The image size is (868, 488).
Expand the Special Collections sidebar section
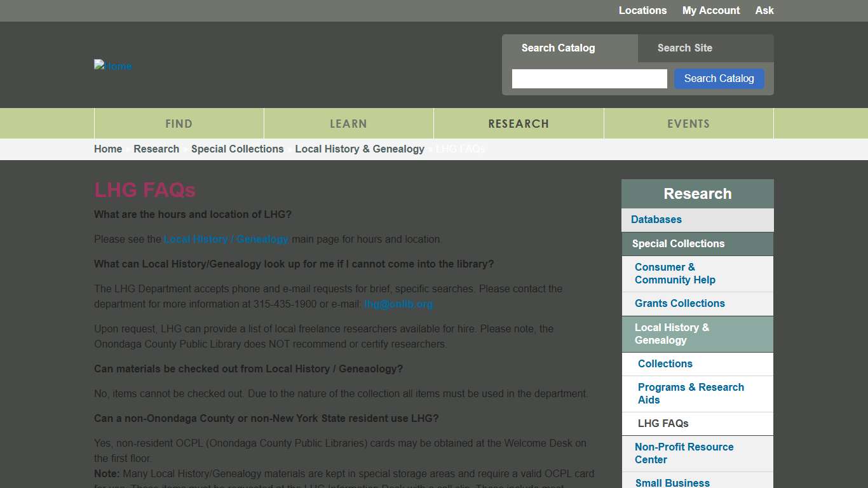tap(677, 243)
